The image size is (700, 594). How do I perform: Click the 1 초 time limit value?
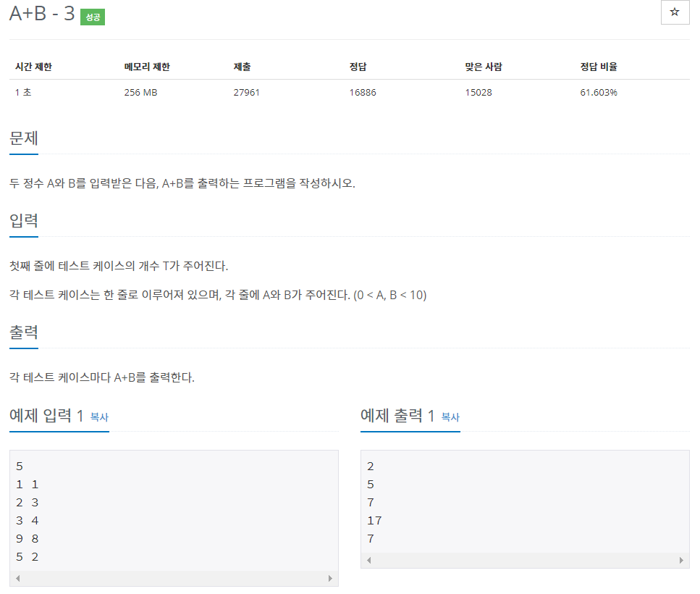pos(23,92)
